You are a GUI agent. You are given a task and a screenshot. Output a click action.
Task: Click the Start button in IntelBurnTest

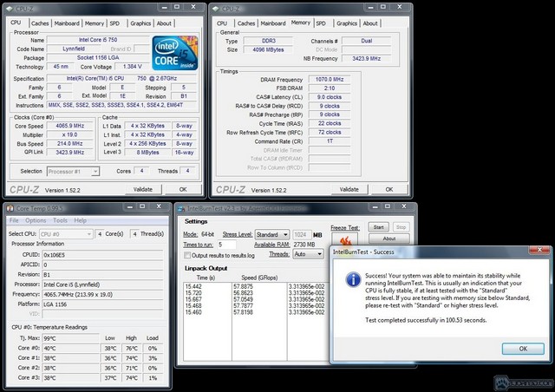click(x=378, y=227)
